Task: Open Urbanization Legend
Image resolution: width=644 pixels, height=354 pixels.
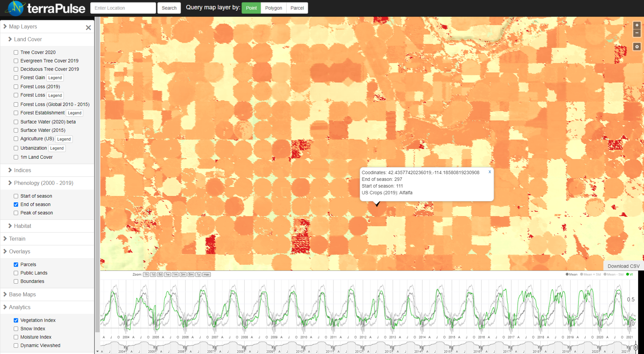Action: click(57, 148)
